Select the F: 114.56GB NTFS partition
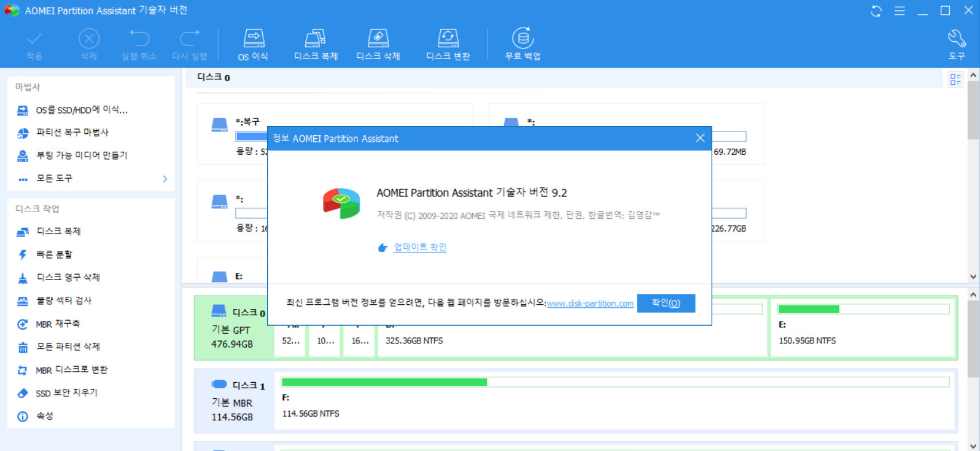 (x=615, y=401)
